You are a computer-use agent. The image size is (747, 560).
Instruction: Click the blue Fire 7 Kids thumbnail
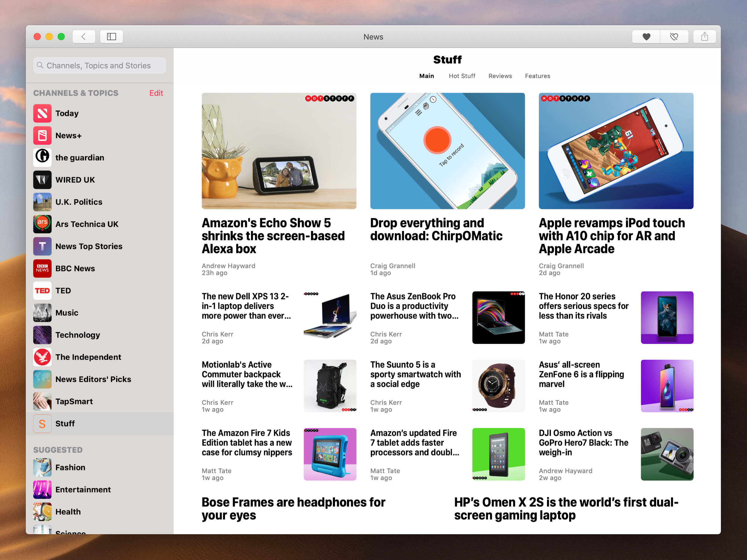tap(330, 454)
